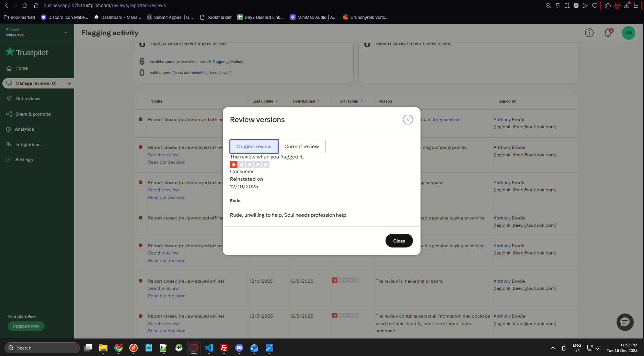Open the AB account avatar menu
This screenshot has width=644, height=356.
(x=629, y=33)
